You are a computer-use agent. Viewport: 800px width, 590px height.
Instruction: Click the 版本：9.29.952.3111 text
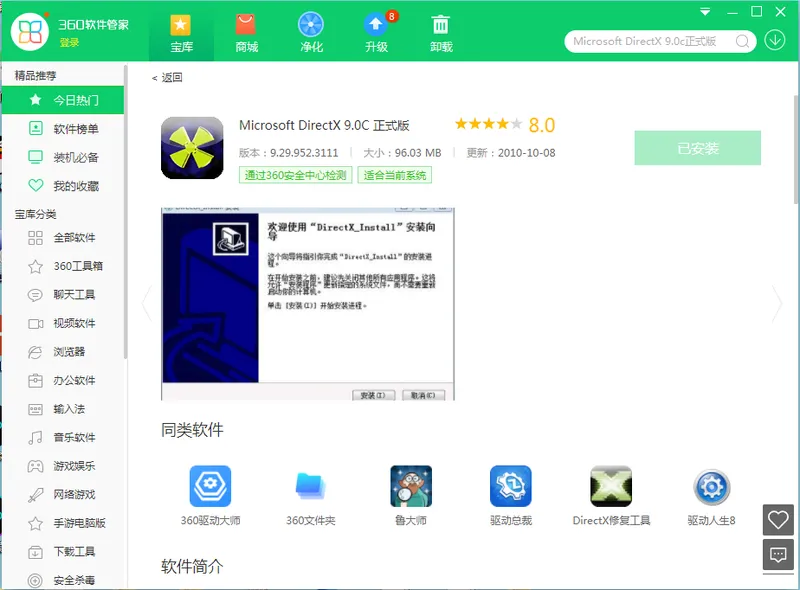pos(289,153)
